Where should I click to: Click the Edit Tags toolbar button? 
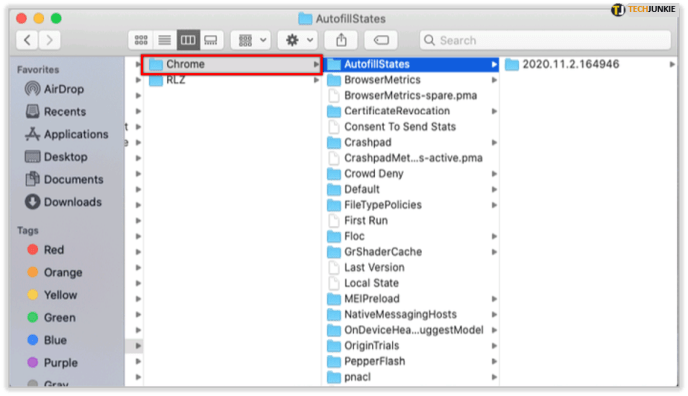click(x=381, y=40)
